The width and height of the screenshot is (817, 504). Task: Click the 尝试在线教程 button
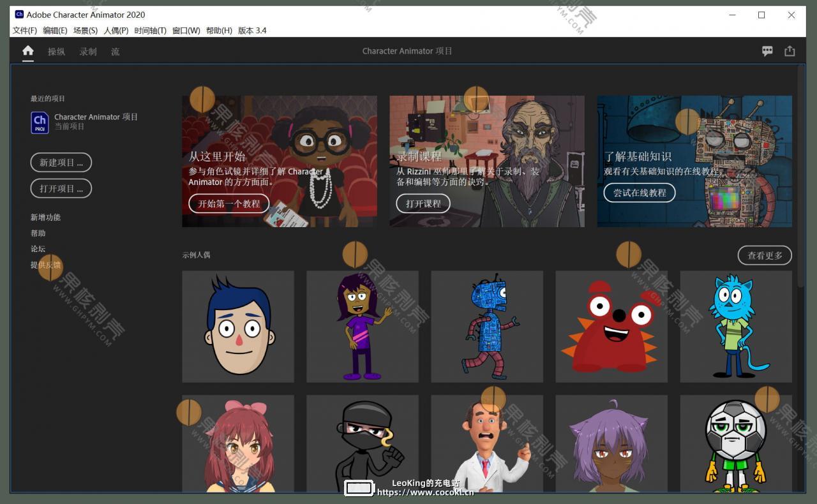point(639,193)
